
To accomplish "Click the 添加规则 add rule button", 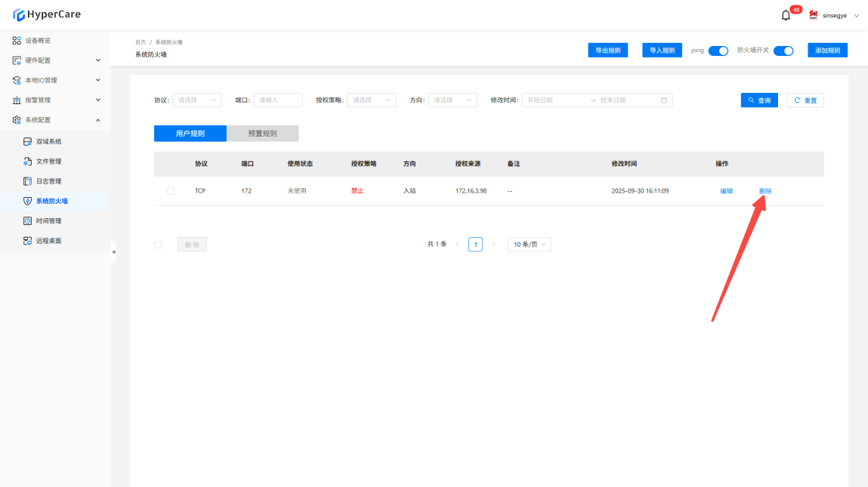I will [x=827, y=51].
